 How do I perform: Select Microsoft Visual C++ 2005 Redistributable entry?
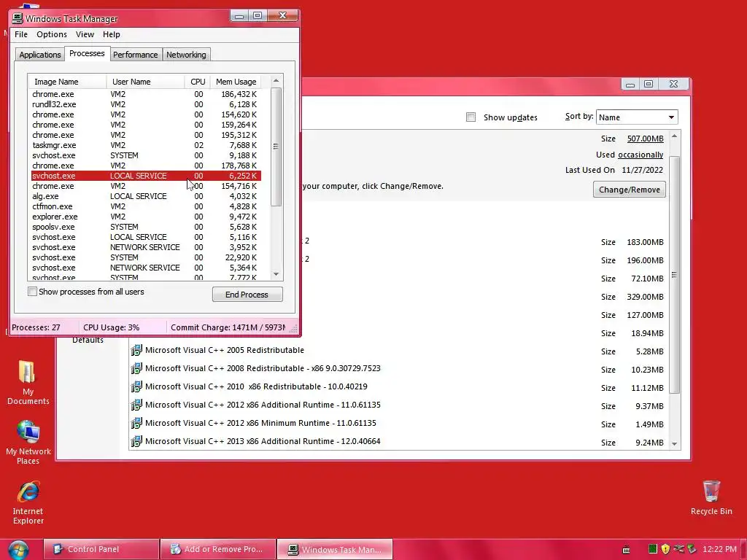[x=399, y=351]
